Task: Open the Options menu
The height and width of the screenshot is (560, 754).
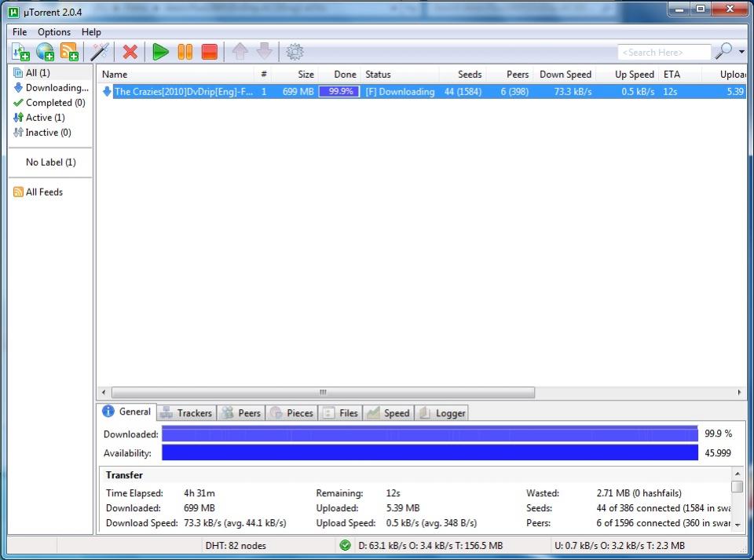Action: (x=54, y=31)
